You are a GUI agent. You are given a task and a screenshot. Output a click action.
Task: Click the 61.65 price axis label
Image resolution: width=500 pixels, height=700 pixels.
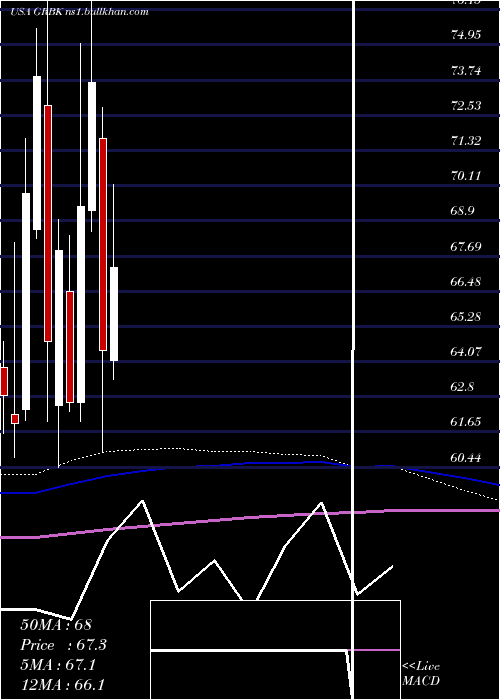click(466, 422)
